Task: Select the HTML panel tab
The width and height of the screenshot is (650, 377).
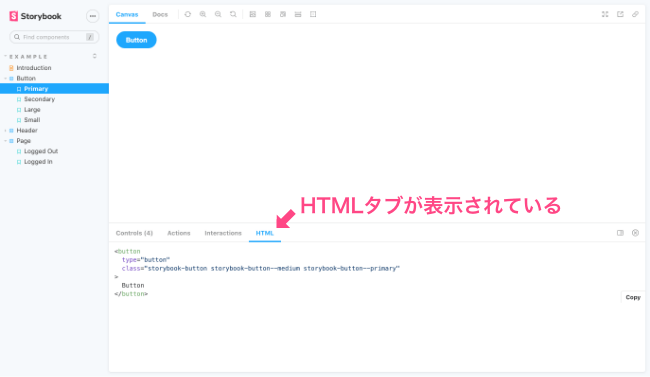Action: (x=264, y=233)
